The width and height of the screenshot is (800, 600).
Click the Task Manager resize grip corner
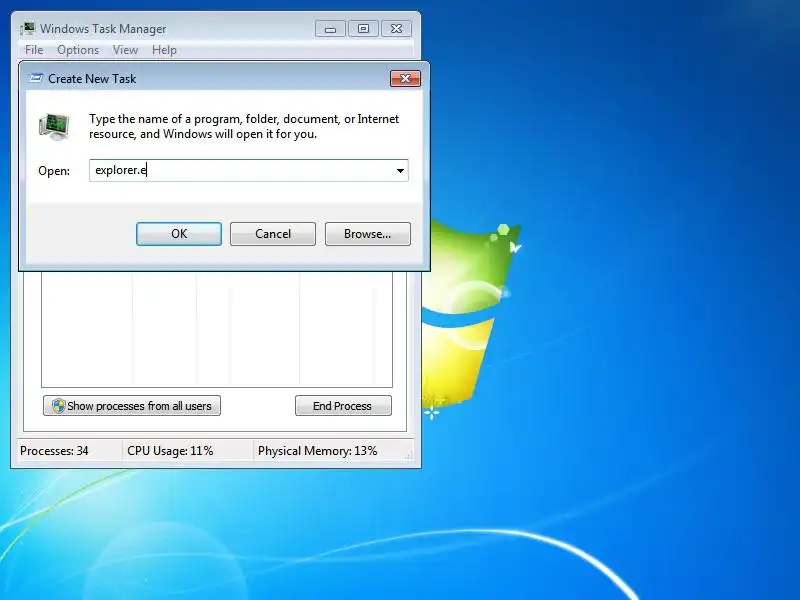(409, 456)
